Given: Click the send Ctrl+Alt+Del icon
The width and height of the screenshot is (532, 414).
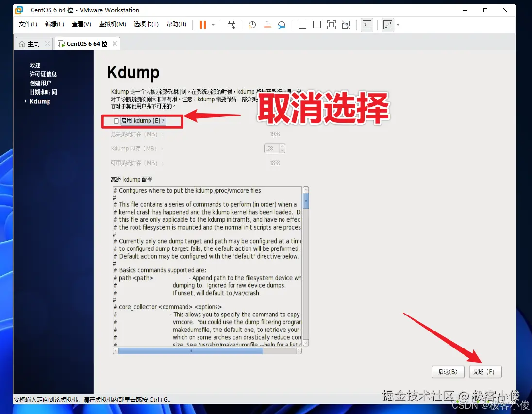Looking at the screenshot, I should click(232, 25).
